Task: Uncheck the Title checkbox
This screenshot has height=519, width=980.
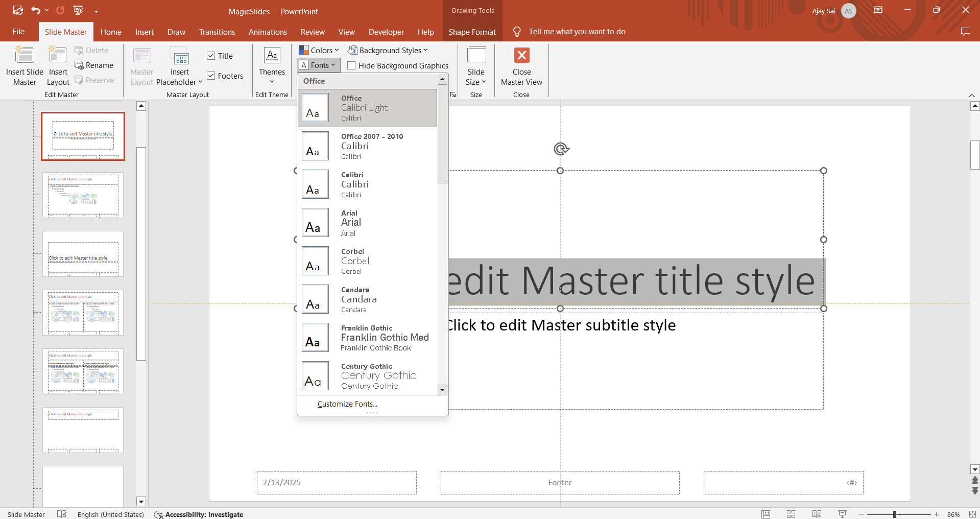Action: (211, 56)
